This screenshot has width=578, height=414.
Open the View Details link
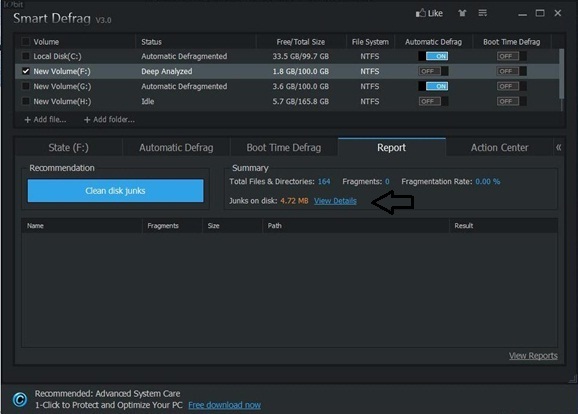tap(335, 201)
